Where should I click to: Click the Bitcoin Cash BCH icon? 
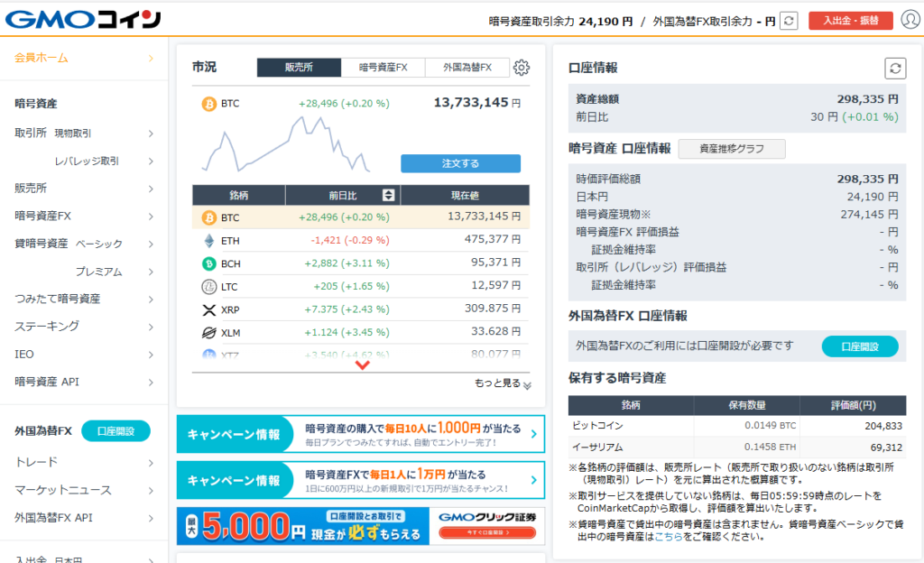[208, 263]
